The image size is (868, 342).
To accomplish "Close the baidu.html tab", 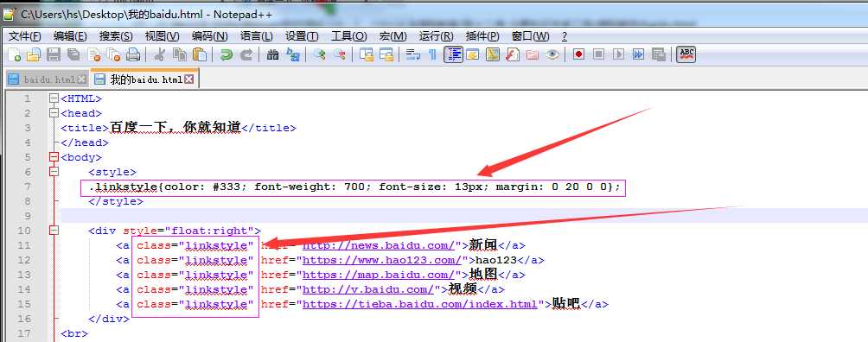I will pos(81,79).
